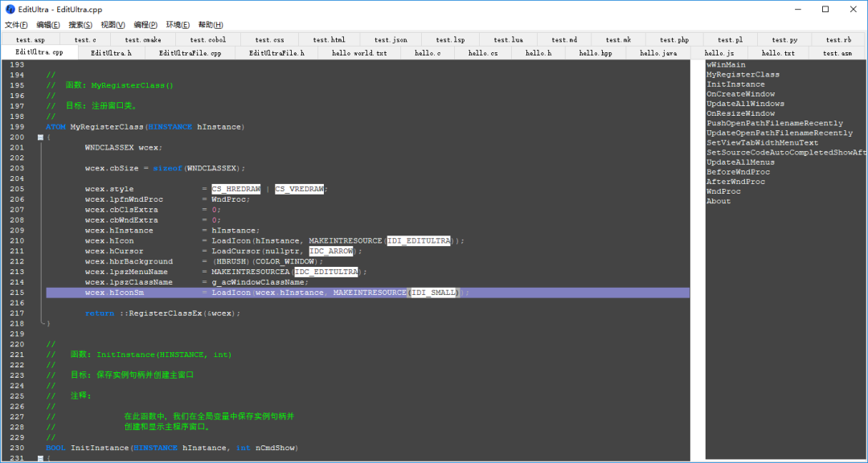This screenshot has width=868, height=463.
Task: Click highlighted IDC_ARROW on line 211
Action: pyautogui.click(x=331, y=251)
